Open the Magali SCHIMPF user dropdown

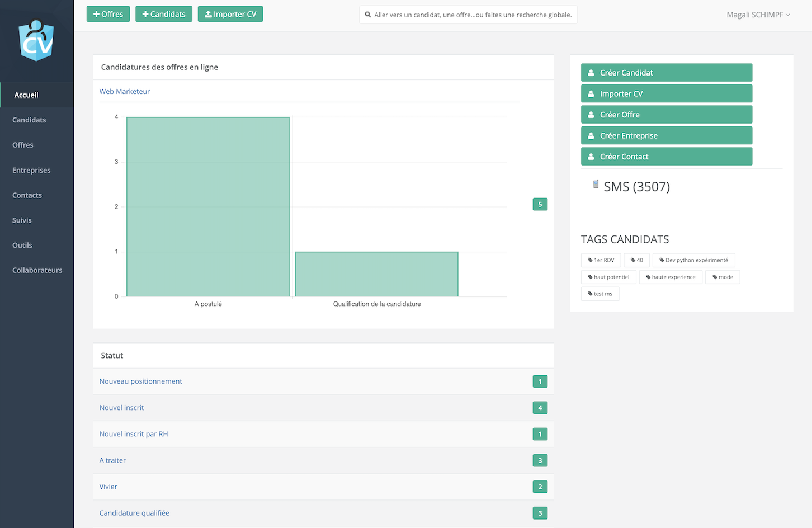(x=758, y=15)
